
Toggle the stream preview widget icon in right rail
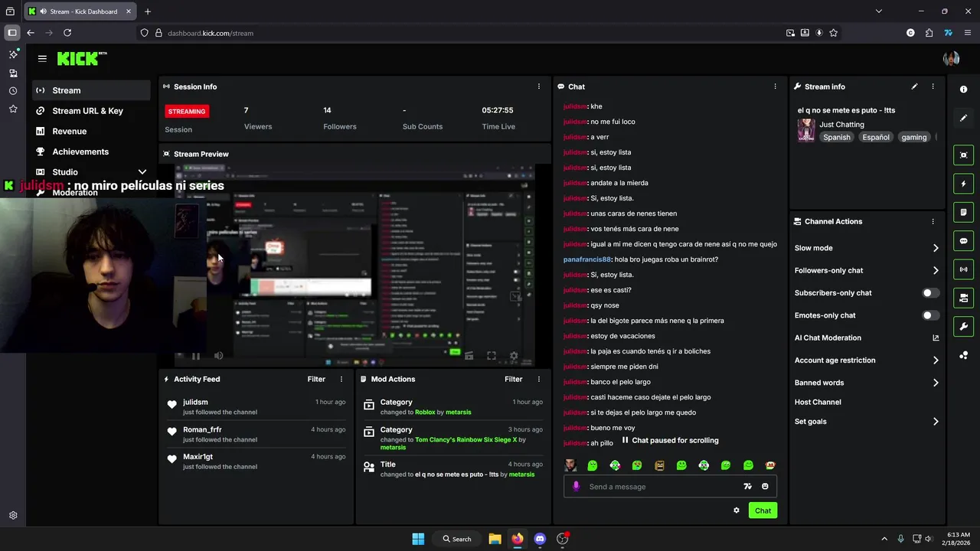tap(963, 155)
